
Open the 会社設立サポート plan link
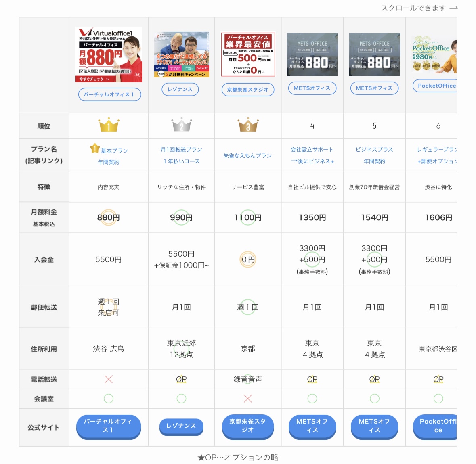click(312, 150)
